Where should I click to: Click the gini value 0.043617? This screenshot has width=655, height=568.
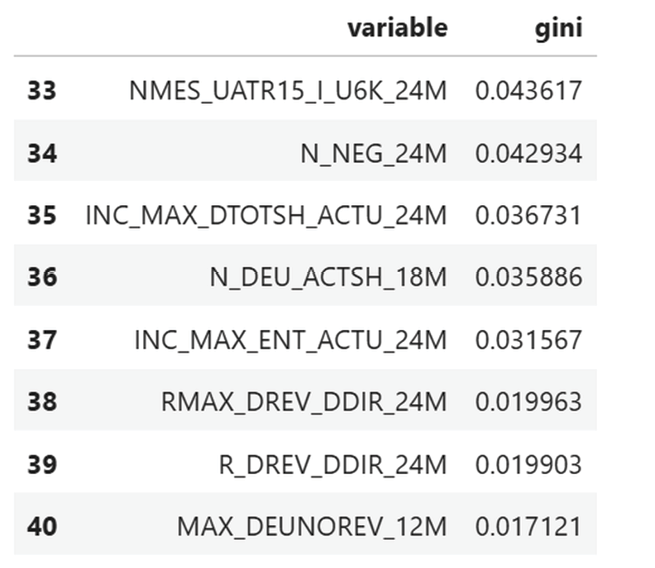point(528,91)
